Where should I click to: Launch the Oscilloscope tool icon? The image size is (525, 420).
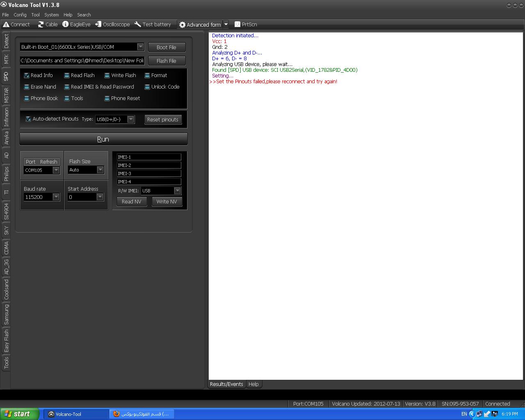[x=98, y=25]
